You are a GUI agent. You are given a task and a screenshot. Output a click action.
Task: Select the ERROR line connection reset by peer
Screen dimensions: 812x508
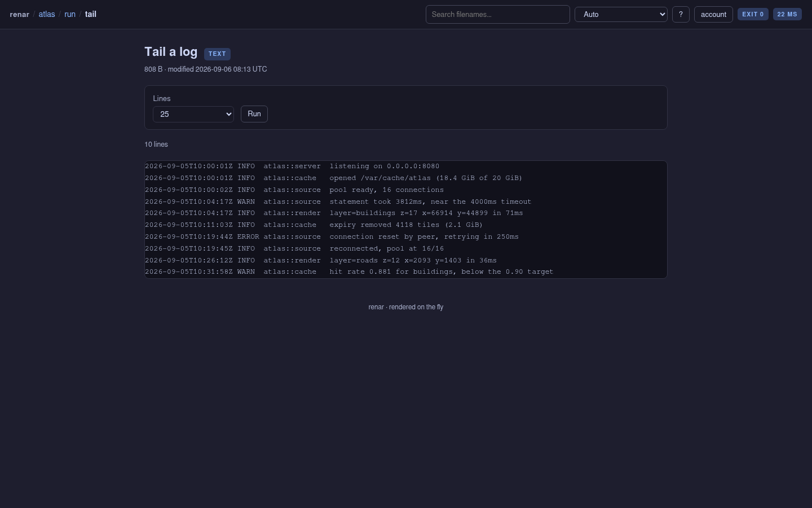tap(332, 237)
